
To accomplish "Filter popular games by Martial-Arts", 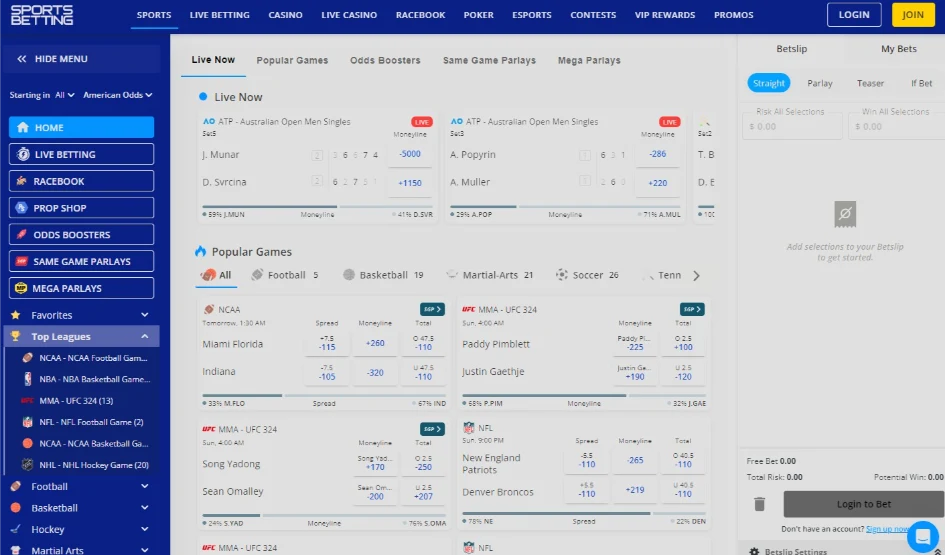I will click(x=489, y=275).
